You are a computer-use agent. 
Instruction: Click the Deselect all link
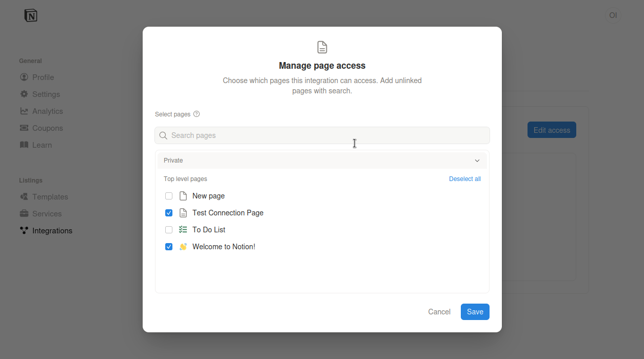pos(464,178)
